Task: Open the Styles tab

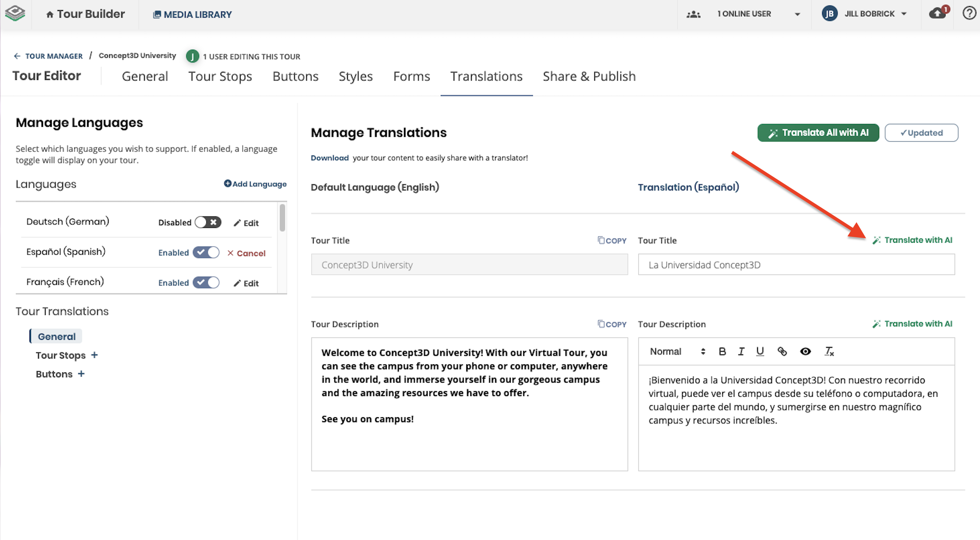Action: pos(355,77)
